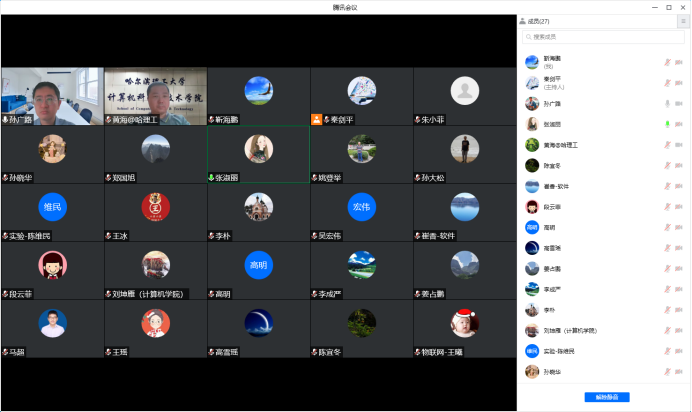Click the members icon next to 成员(27)

[523, 21]
